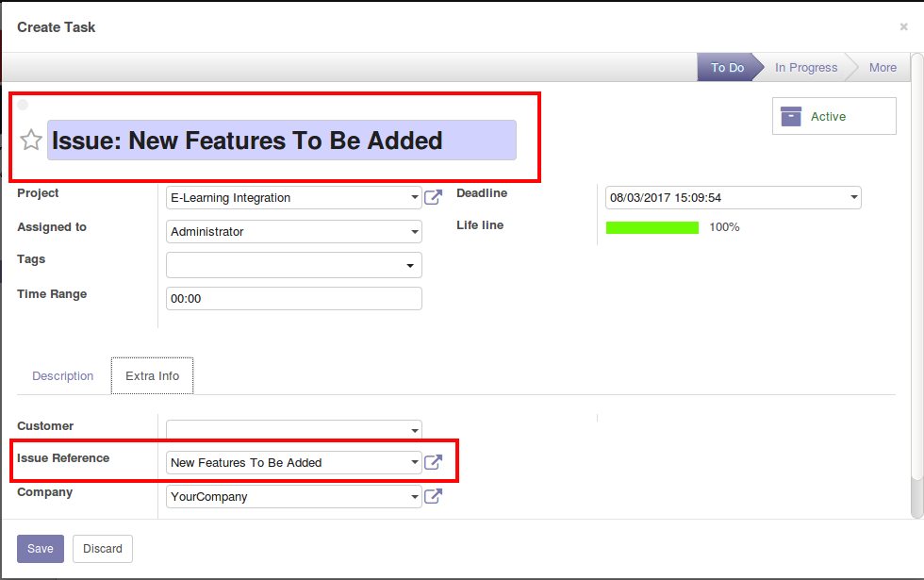The height and width of the screenshot is (580, 924).
Task: Toggle the Active status button
Action: [x=833, y=116]
